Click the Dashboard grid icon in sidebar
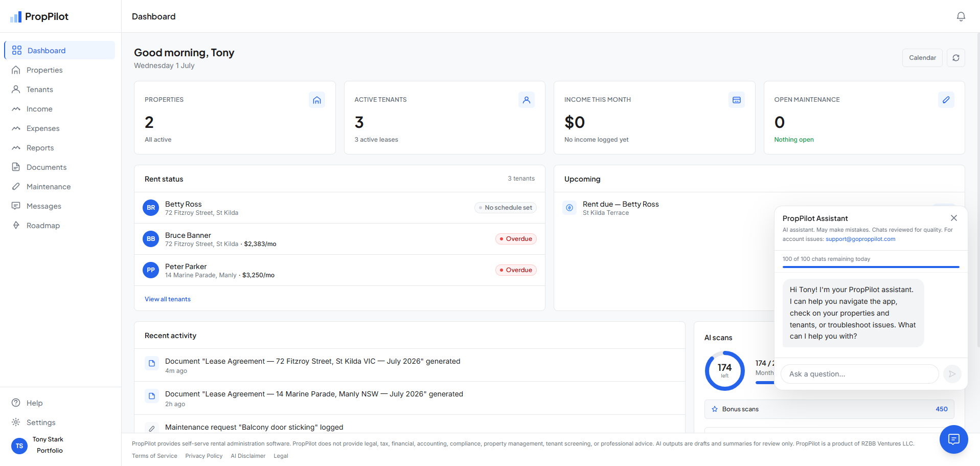Image resolution: width=980 pixels, height=466 pixels. (x=17, y=50)
